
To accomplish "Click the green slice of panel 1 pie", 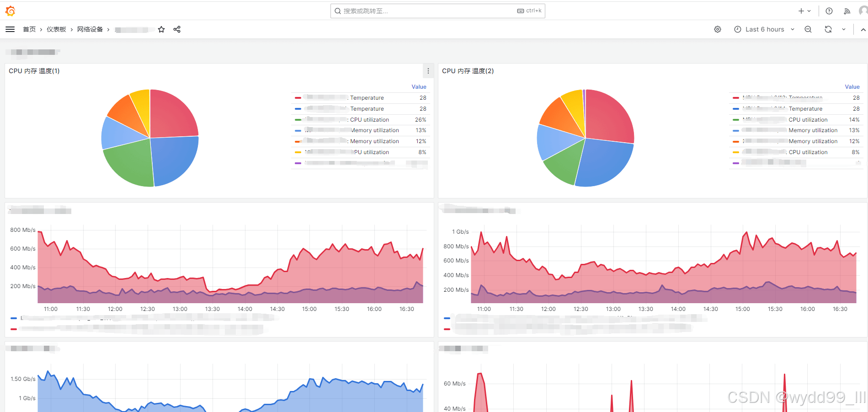I will (130, 161).
